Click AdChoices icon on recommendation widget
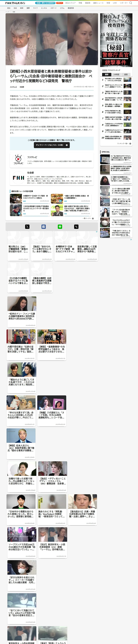Screen dimensions: 138x644 coord(97,232)
